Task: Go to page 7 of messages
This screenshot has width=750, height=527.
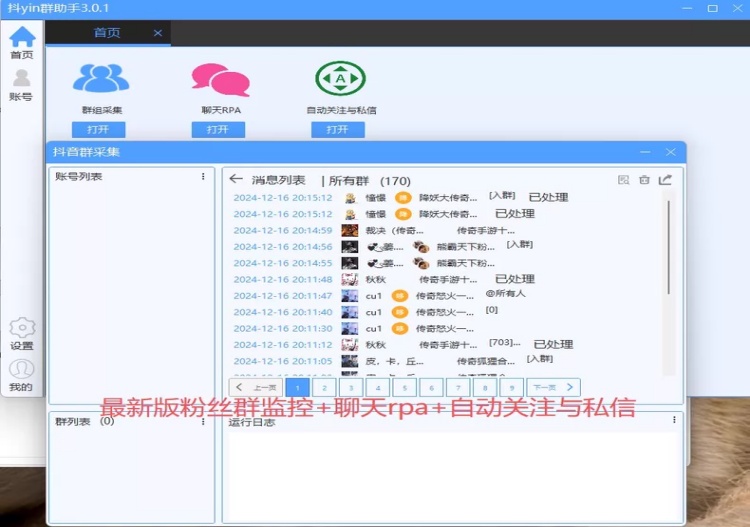Action: (x=458, y=387)
